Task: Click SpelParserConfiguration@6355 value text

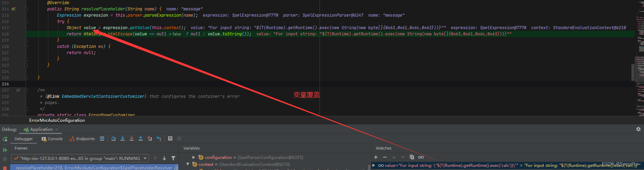Action: 270,158
